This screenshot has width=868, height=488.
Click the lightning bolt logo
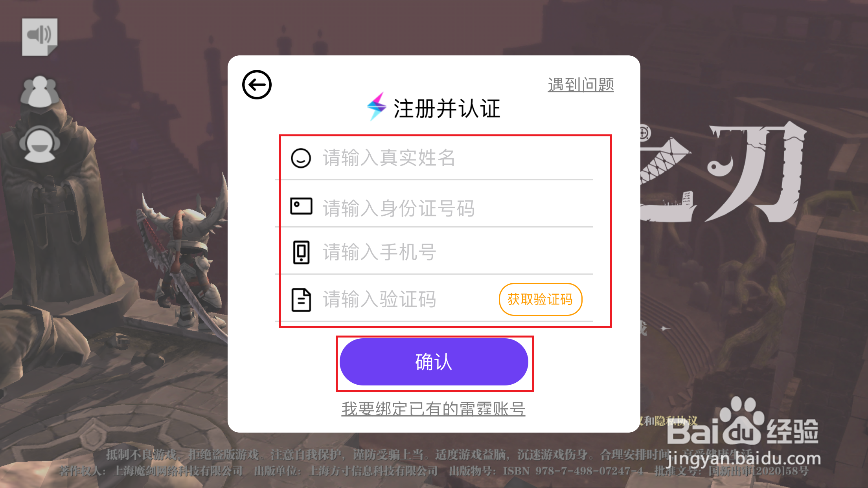pyautogui.click(x=376, y=106)
